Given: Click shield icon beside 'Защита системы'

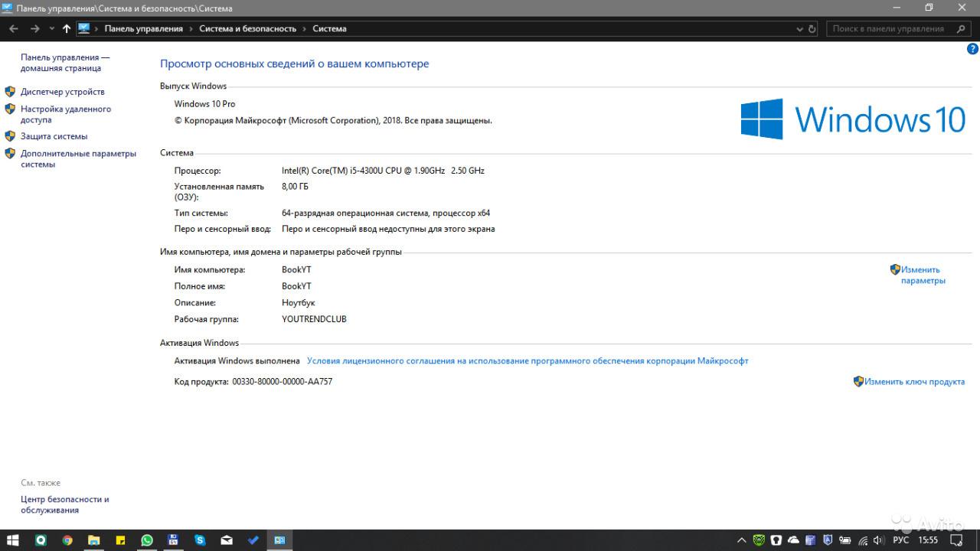Looking at the screenshot, I should click(x=10, y=135).
